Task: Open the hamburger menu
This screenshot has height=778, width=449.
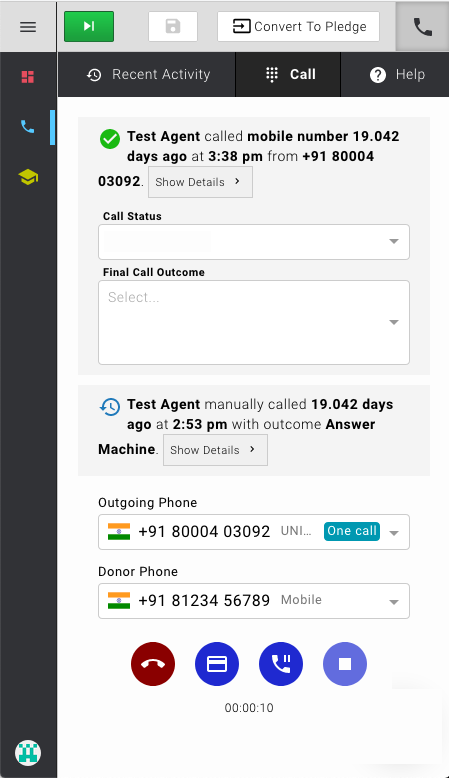Action: coord(28,26)
